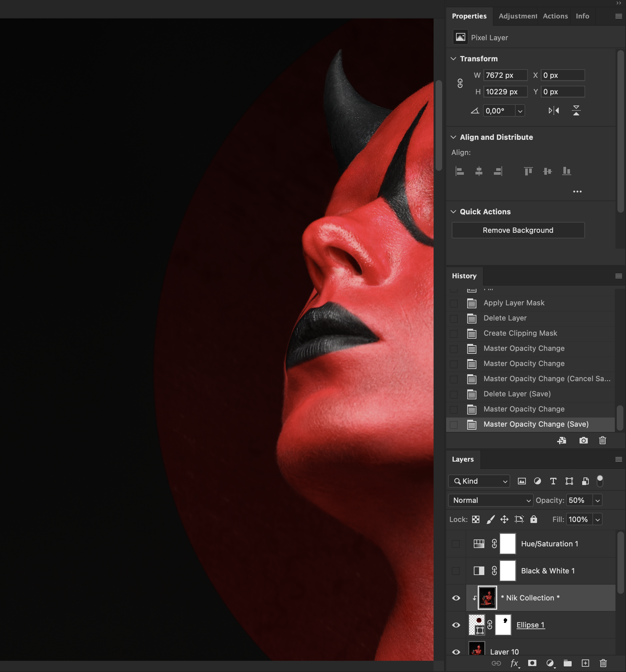Select the Layers panel tab
Screen dimensions: 626x672
tap(463, 459)
